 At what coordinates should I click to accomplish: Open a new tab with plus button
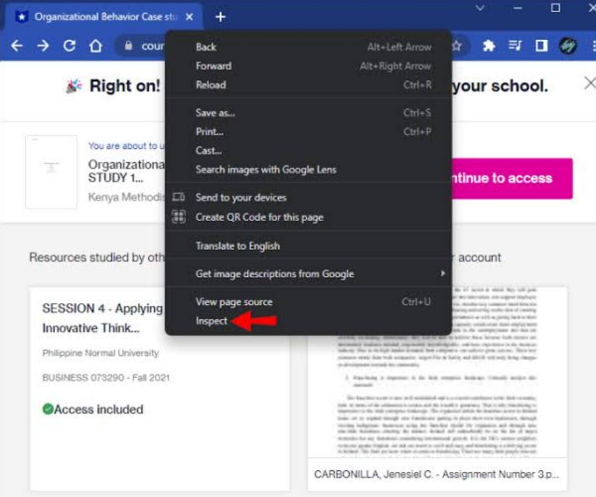coord(220,17)
